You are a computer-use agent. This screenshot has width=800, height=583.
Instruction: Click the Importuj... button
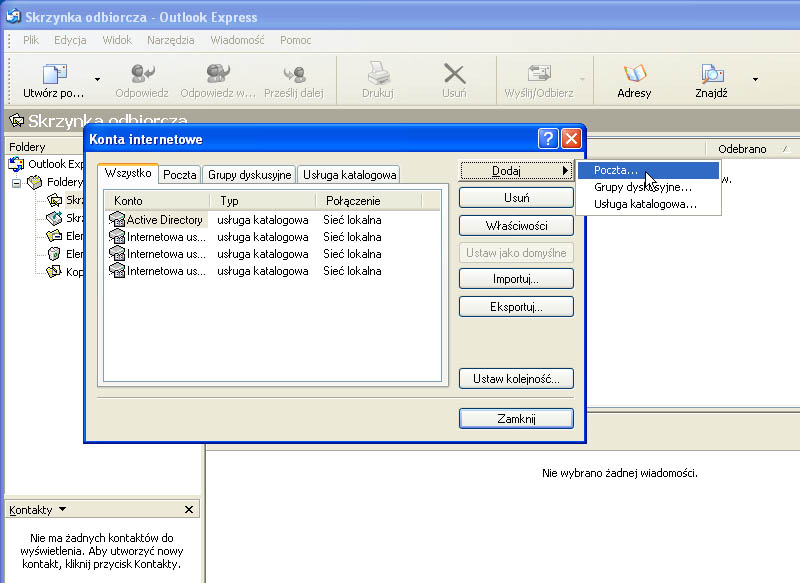point(516,279)
